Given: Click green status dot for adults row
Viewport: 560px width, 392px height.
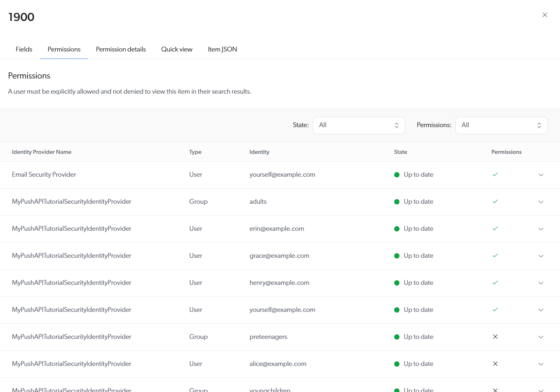Looking at the screenshot, I should click(x=397, y=202).
